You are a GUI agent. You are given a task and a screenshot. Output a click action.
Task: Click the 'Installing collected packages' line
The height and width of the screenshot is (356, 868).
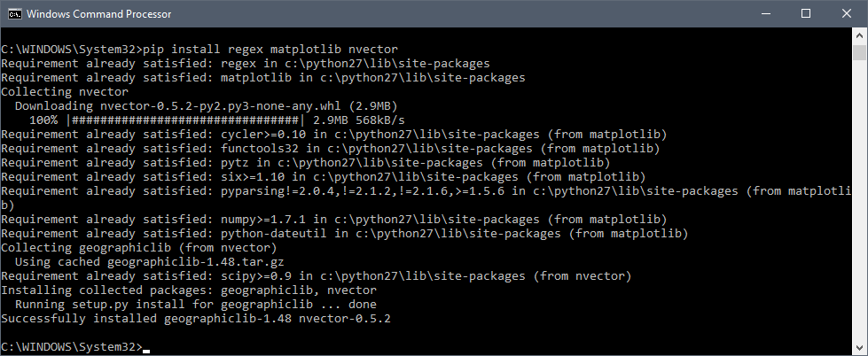[x=189, y=290]
